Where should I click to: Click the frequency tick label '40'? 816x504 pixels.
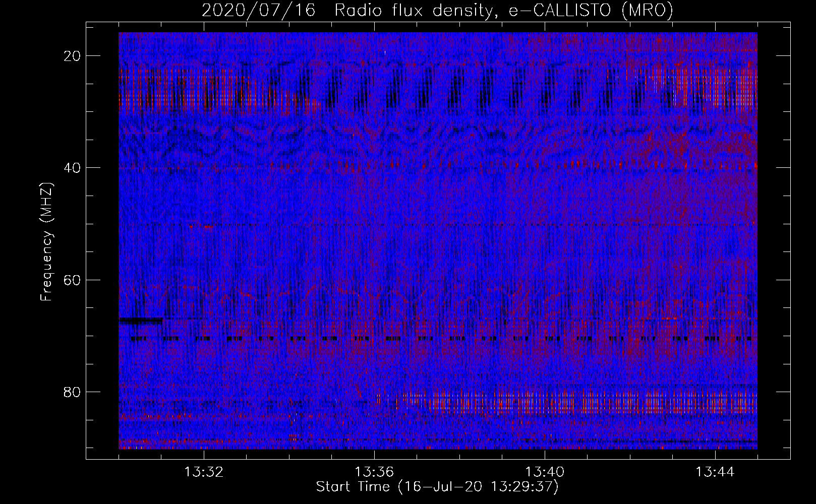[x=73, y=168]
